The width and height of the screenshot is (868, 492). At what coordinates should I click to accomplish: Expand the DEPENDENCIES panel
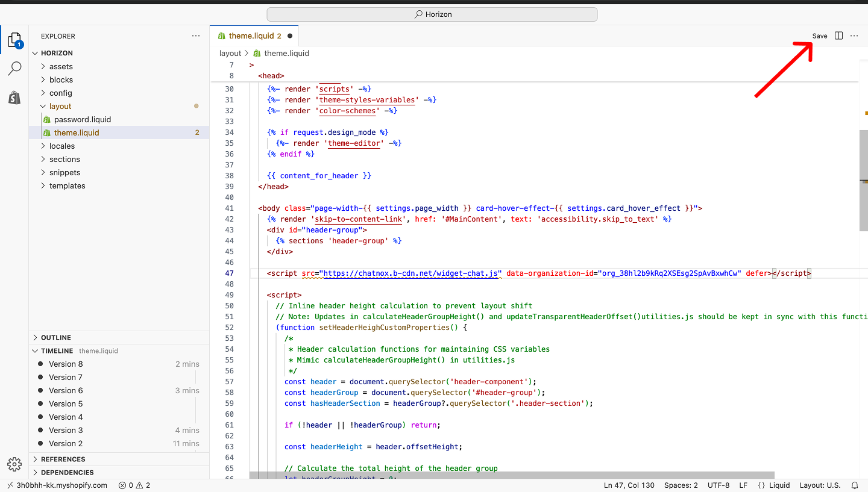(x=119, y=473)
